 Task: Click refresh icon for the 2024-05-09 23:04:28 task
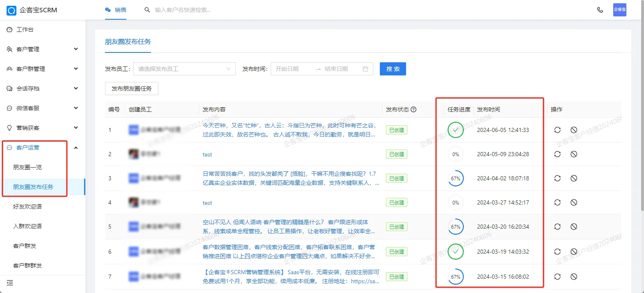[557, 154]
